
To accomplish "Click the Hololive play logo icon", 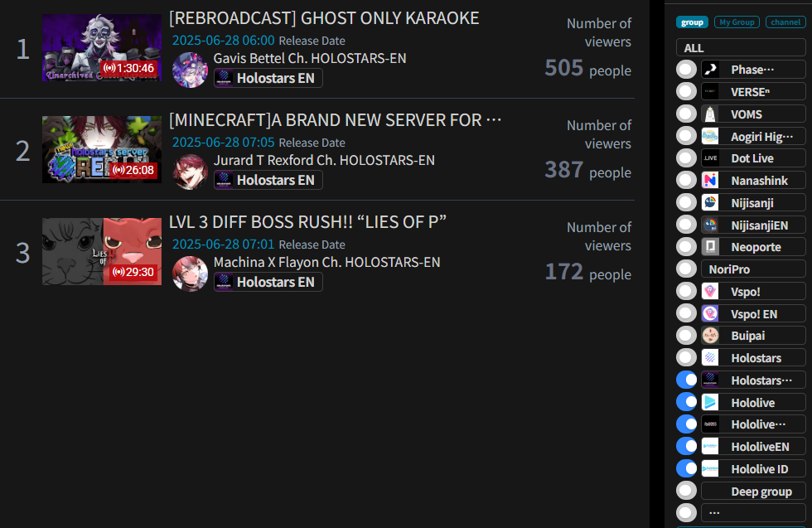I will pyautogui.click(x=710, y=403).
